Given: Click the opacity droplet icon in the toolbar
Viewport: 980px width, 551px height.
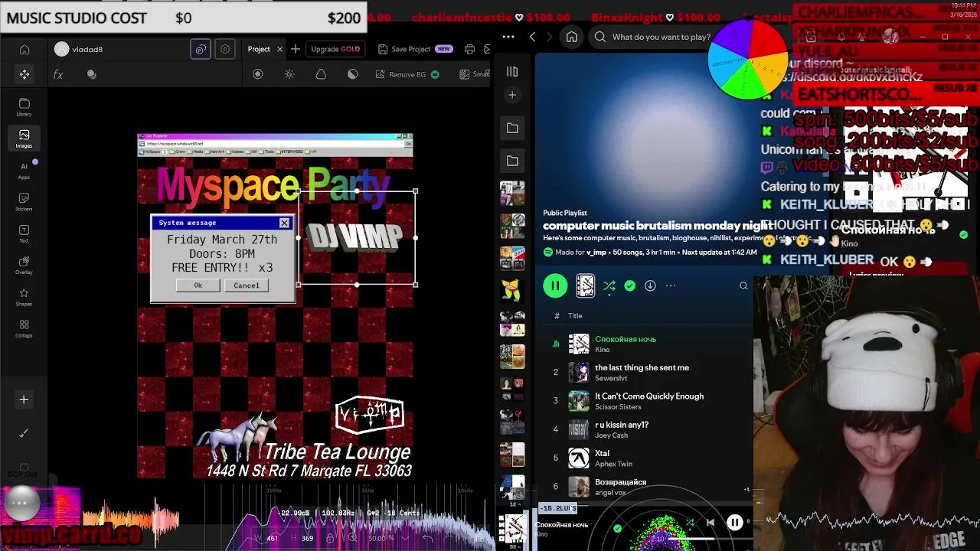Looking at the screenshot, I should pos(321,74).
